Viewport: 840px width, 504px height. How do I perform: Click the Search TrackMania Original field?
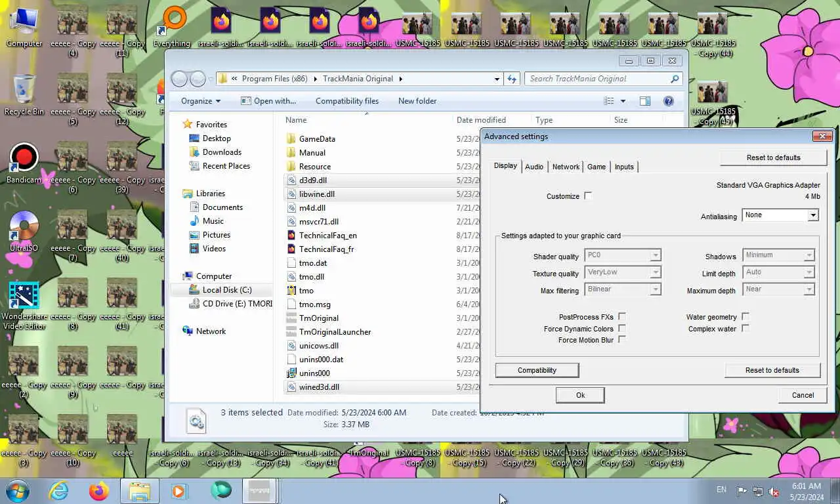[603, 79]
